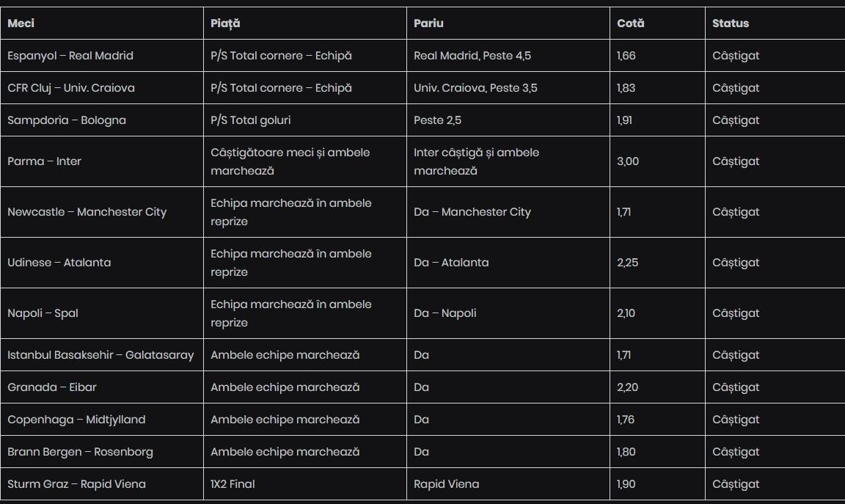Click the Piață column header

click(225, 23)
